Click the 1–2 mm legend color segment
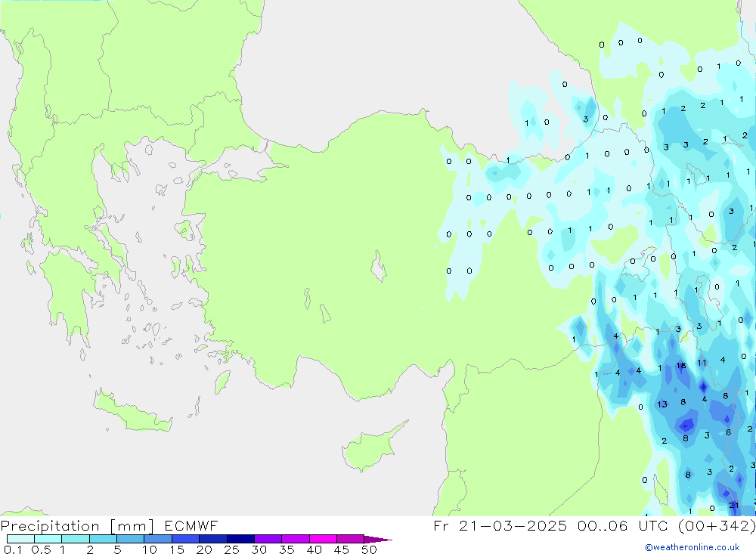Image resolution: width=756 pixels, height=554 pixels. click(76, 539)
